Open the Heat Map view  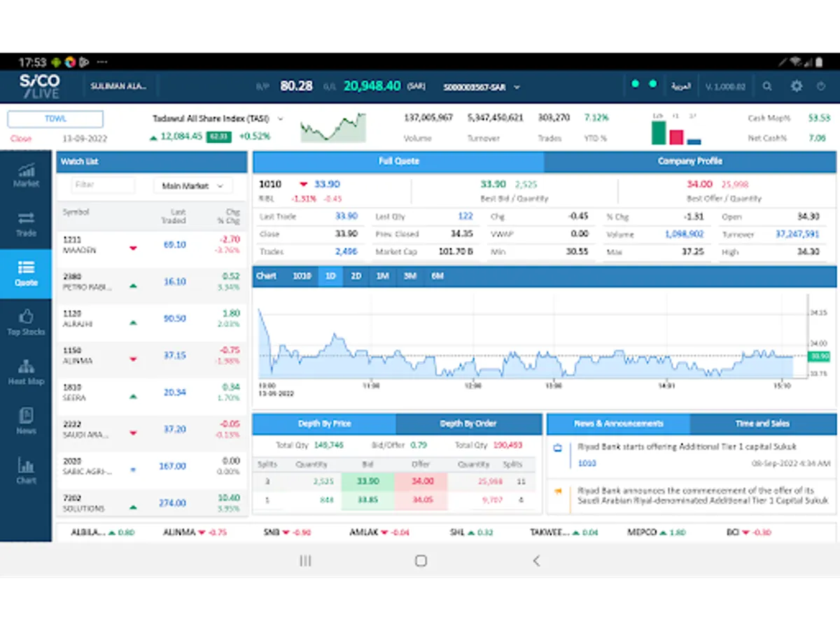tap(26, 372)
